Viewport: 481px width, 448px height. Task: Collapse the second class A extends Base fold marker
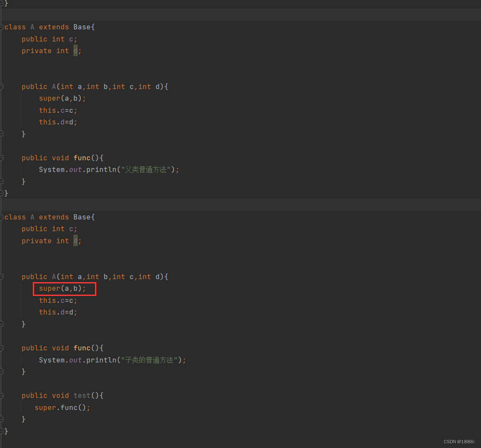point(2,217)
